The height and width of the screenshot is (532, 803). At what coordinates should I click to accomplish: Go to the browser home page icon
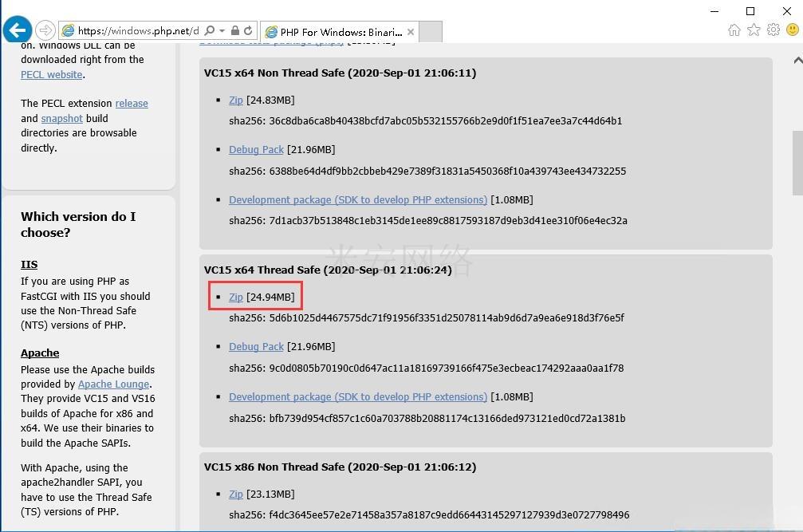click(734, 30)
